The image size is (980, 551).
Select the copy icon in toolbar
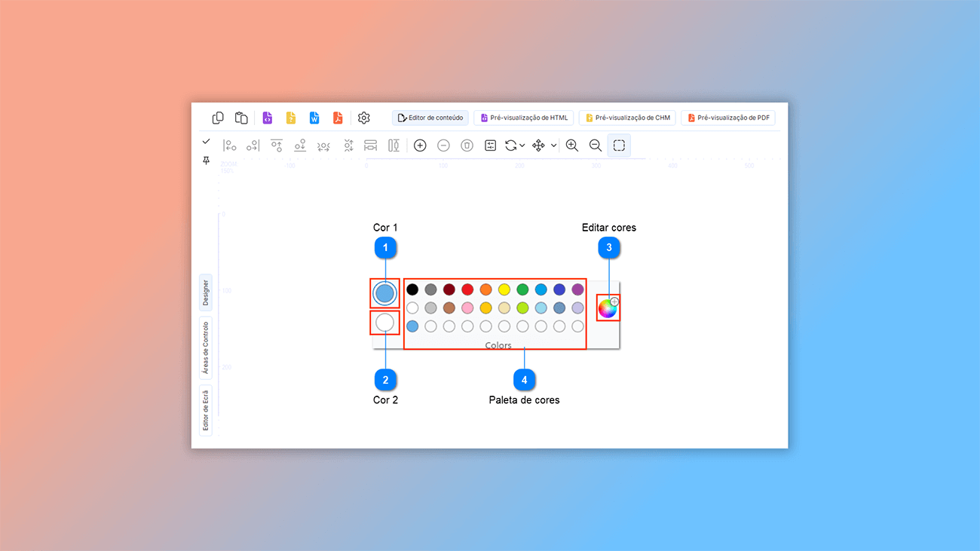(218, 118)
